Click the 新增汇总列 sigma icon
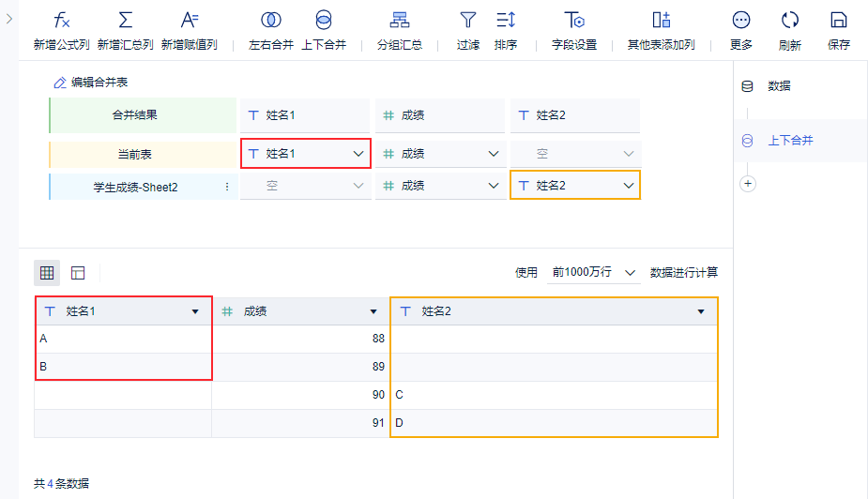868x499 pixels. [125, 21]
